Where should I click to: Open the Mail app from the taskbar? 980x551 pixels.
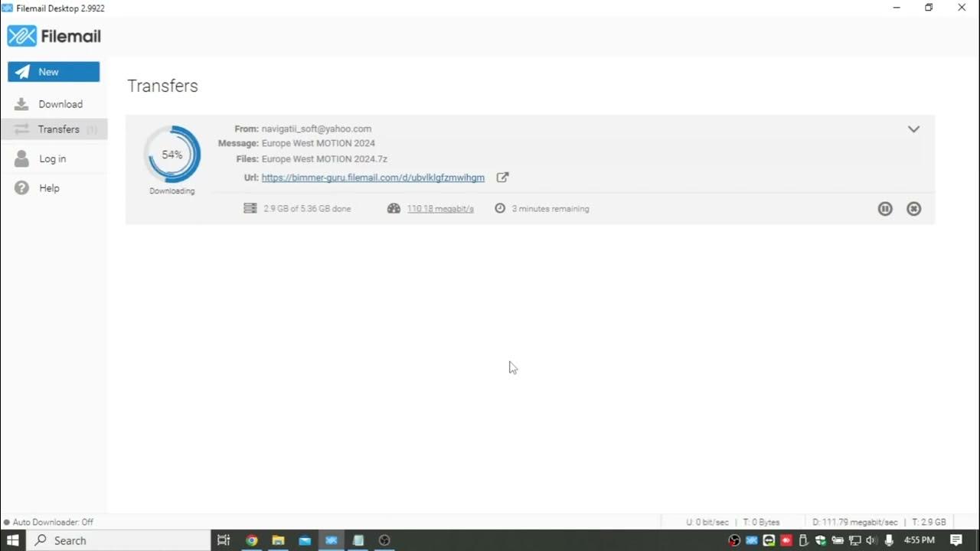[305, 540]
